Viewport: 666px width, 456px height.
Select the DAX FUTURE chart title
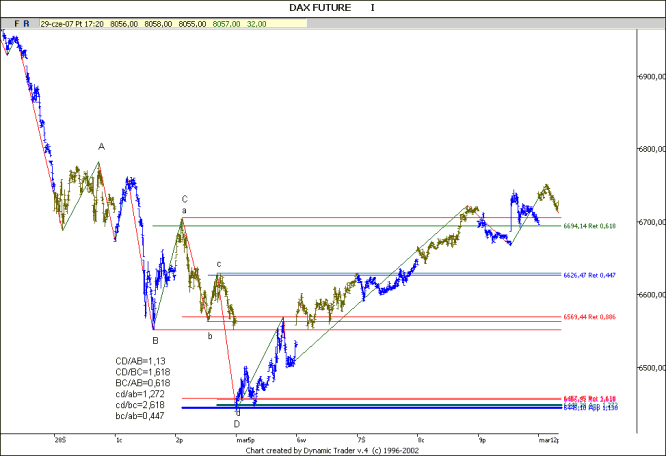318,7
